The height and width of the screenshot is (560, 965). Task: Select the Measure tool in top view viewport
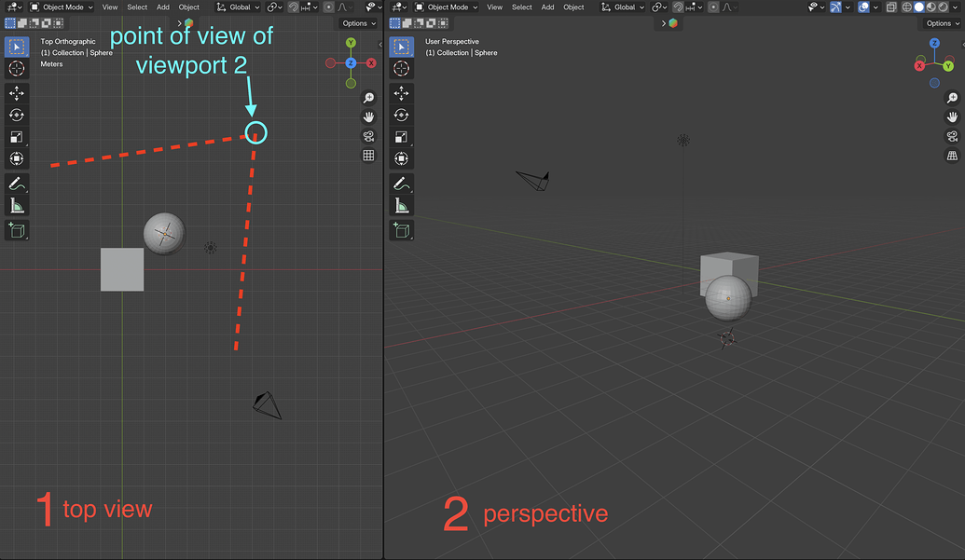click(17, 205)
